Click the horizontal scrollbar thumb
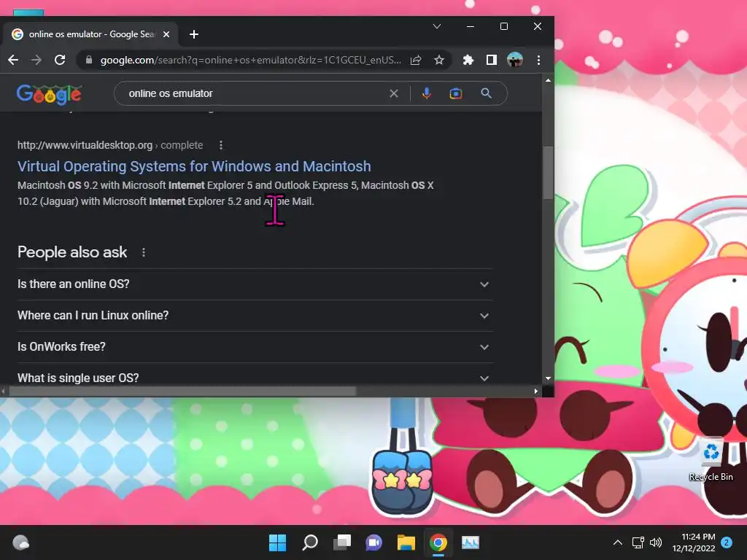747x560 pixels. coord(182,392)
